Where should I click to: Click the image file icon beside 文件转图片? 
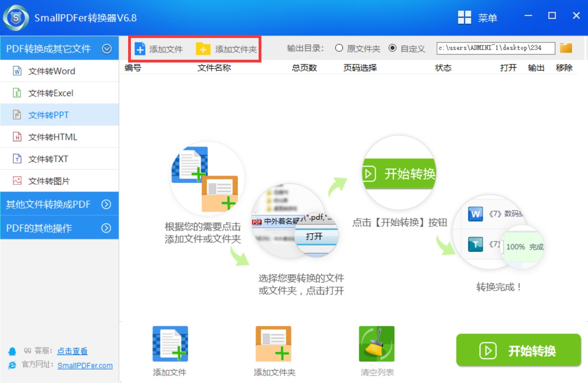pyautogui.click(x=17, y=181)
